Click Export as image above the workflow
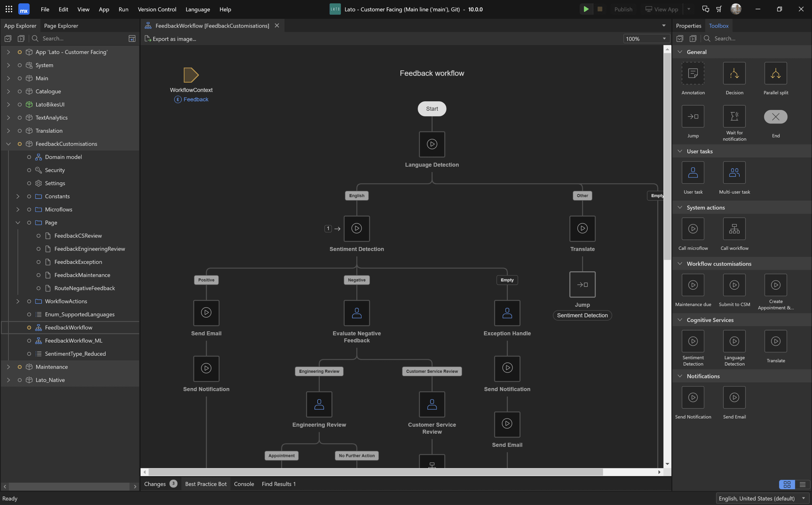The image size is (812, 505). coord(171,39)
